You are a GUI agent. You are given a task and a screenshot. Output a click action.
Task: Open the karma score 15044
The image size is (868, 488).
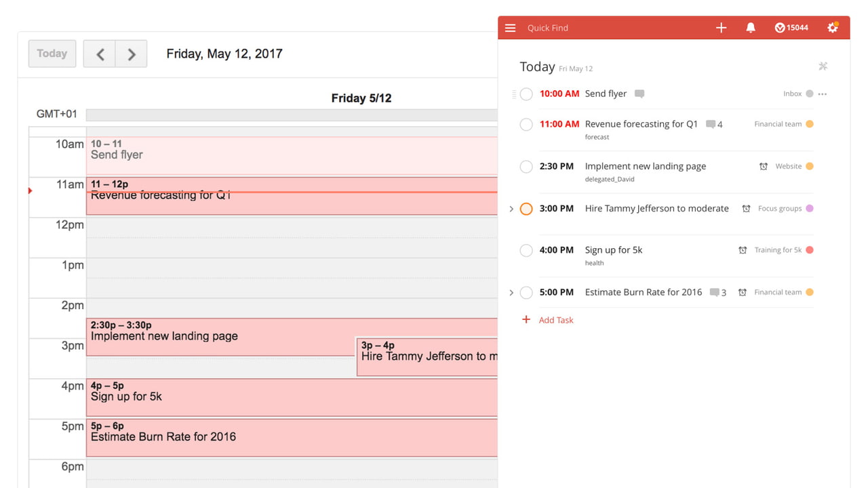coord(791,28)
